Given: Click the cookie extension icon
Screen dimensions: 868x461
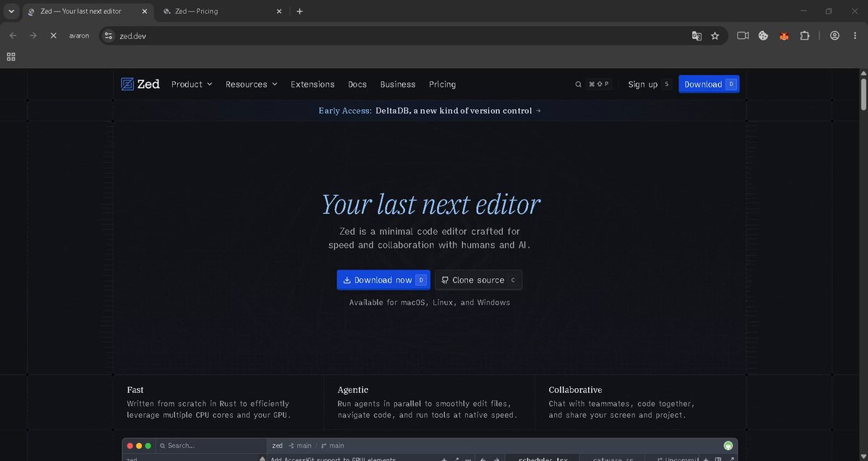Looking at the screenshot, I should 763,35.
